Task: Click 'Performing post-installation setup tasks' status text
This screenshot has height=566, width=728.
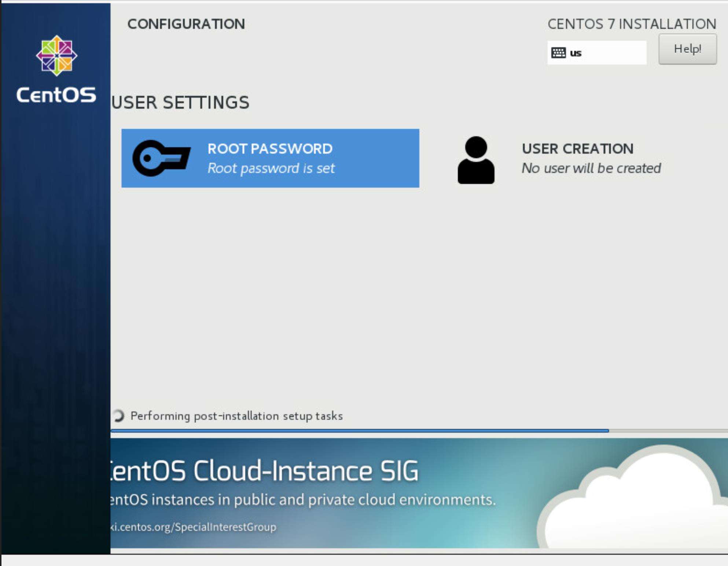Action: pyautogui.click(x=236, y=416)
